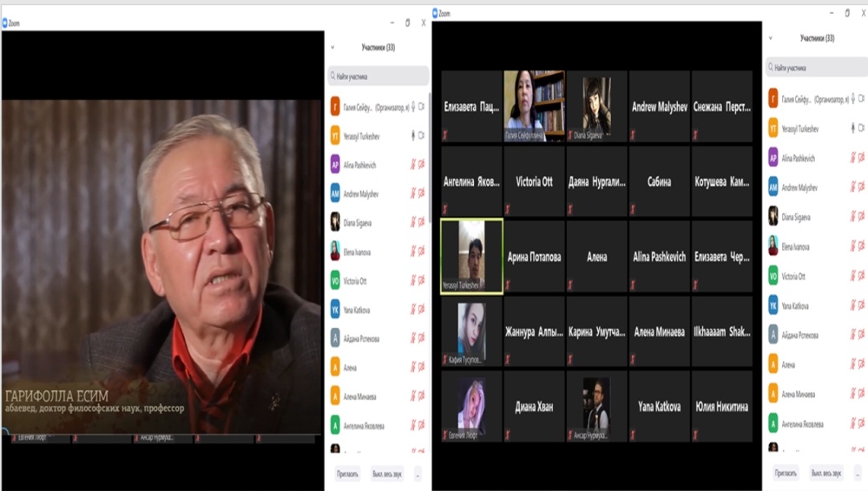Open the "..." more options menu beside the gallery's Выкл. весь звук button
Viewport: 868px width, 491px height.
[x=853, y=473]
